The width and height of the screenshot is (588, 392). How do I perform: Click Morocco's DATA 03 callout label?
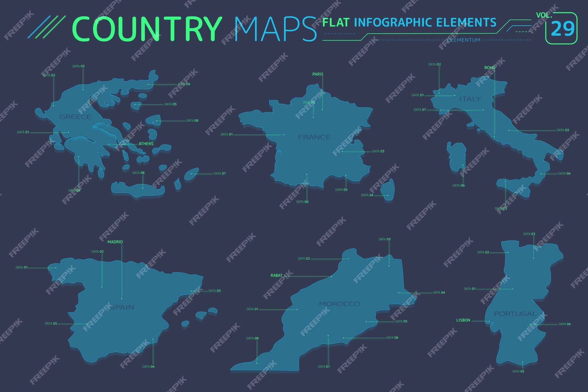(385, 239)
